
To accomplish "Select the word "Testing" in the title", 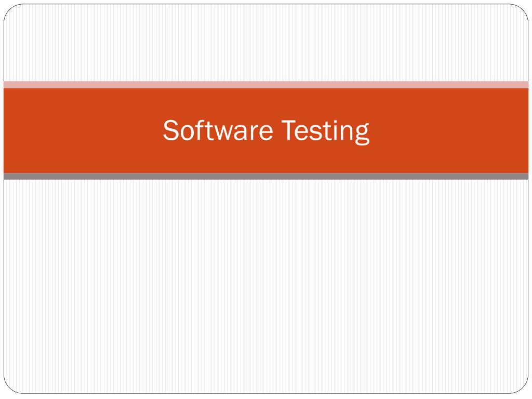I will [325, 131].
